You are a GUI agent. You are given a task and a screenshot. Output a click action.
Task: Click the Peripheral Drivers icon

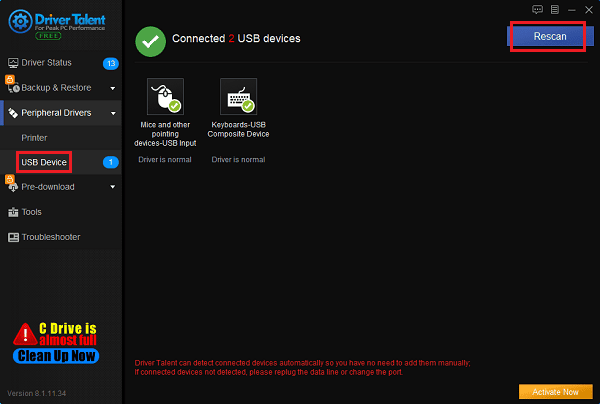pos(13,113)
